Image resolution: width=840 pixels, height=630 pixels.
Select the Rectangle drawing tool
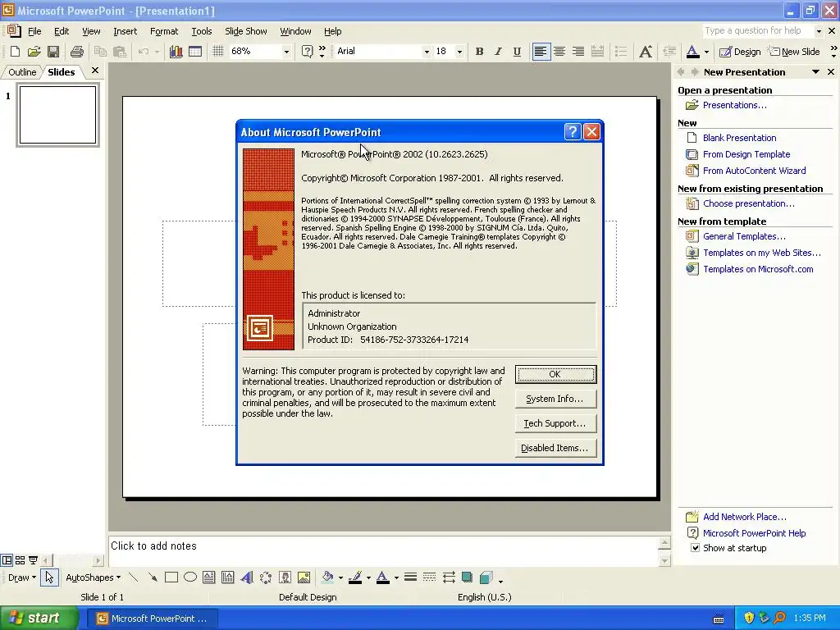(171, 577)
